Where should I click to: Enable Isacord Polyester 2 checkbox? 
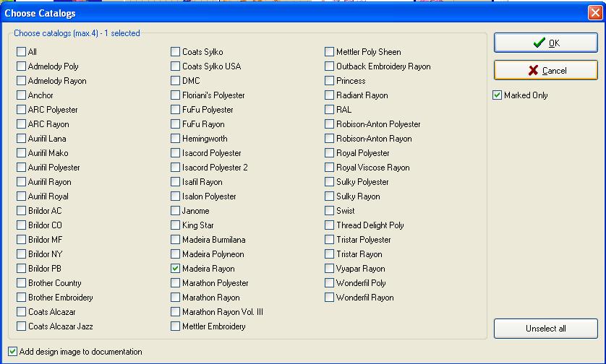point(175,167)
